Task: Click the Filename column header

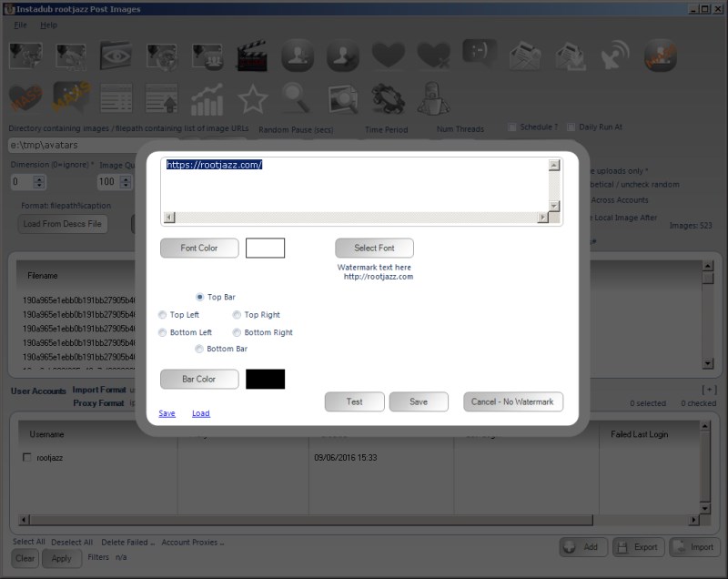Action: (43, 276)
